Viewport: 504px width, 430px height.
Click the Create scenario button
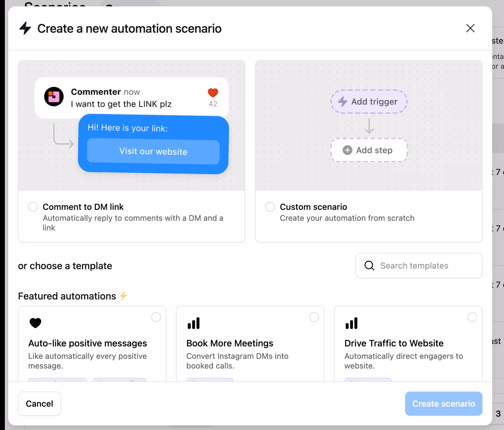443,403
